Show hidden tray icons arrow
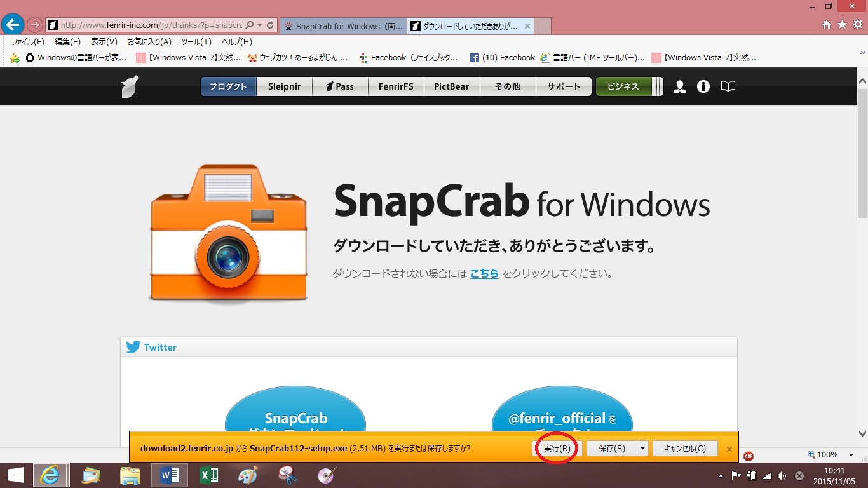Screen dimensions: 868x488 (x=721, y=476)
